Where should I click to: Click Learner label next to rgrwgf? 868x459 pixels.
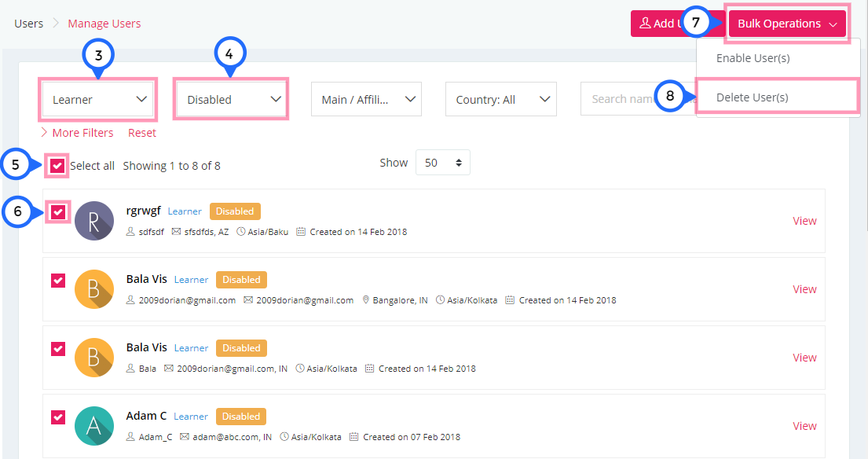pyautogui.click(x=185, y=211)
